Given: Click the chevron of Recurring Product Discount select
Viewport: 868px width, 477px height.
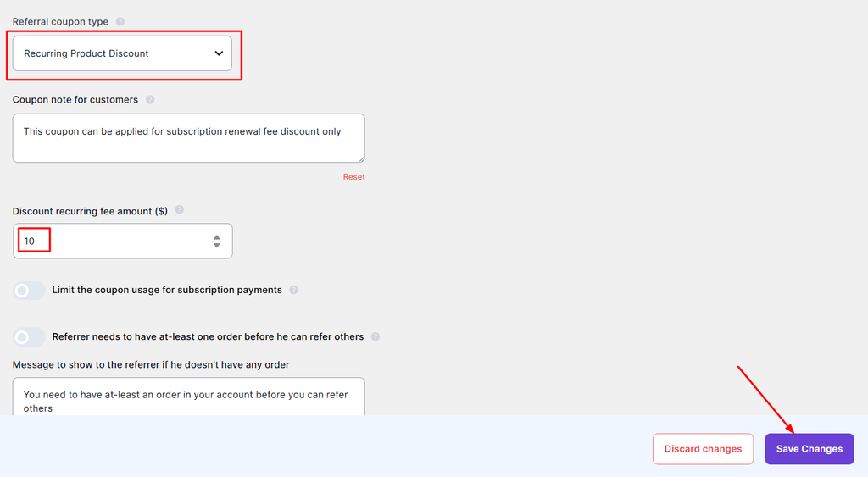Looking at the screenshot, I should (219, 53).
